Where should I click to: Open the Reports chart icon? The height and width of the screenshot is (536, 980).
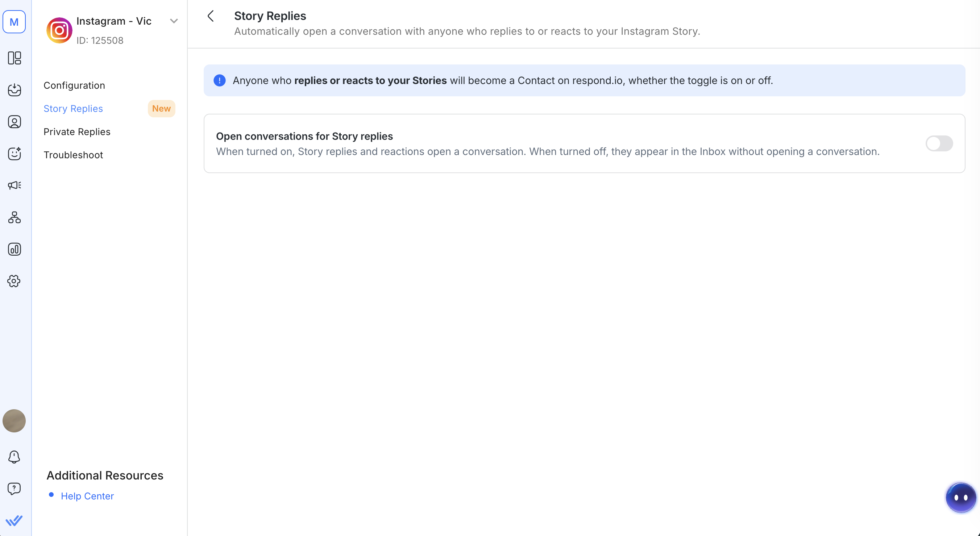click(14, 250)
